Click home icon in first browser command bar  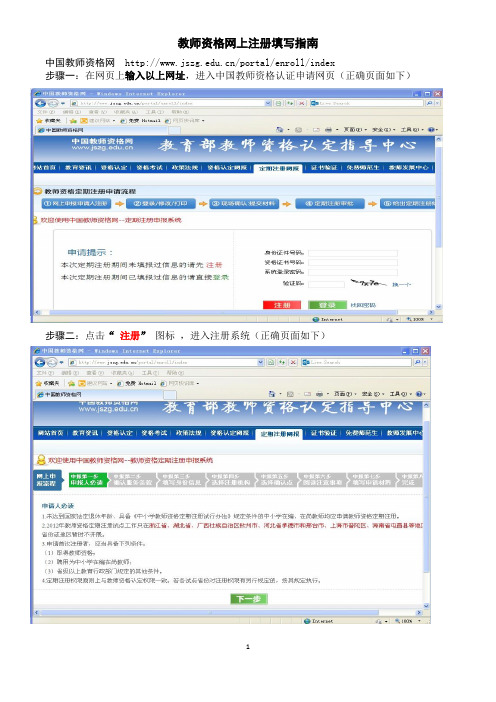tap(280, 130)
